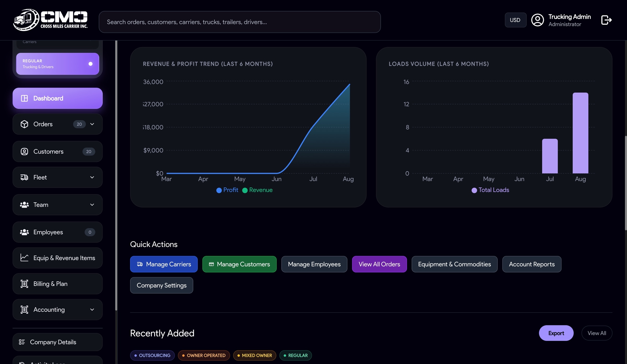Expand the Orders submenu chevron

[92, 124]
